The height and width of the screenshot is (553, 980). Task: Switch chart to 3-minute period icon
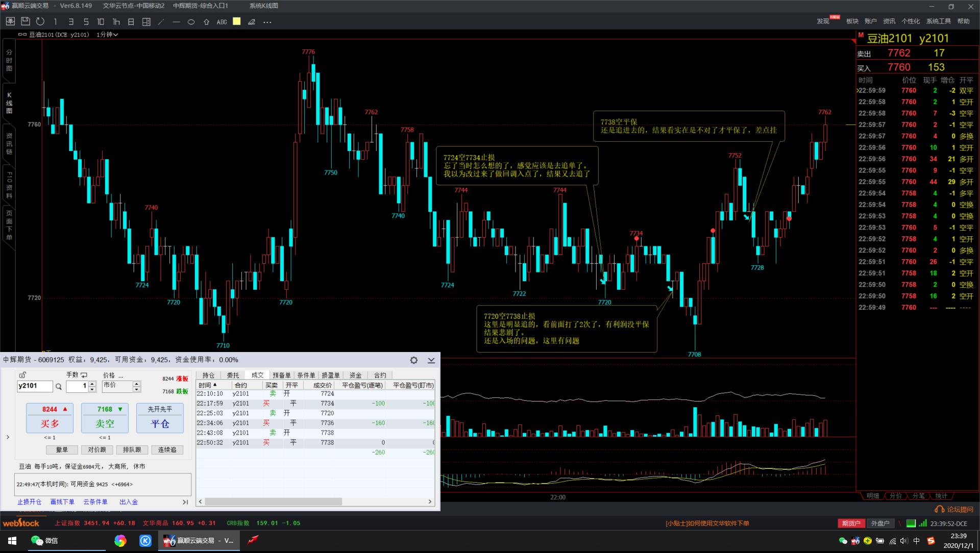(x=71, y=21)
